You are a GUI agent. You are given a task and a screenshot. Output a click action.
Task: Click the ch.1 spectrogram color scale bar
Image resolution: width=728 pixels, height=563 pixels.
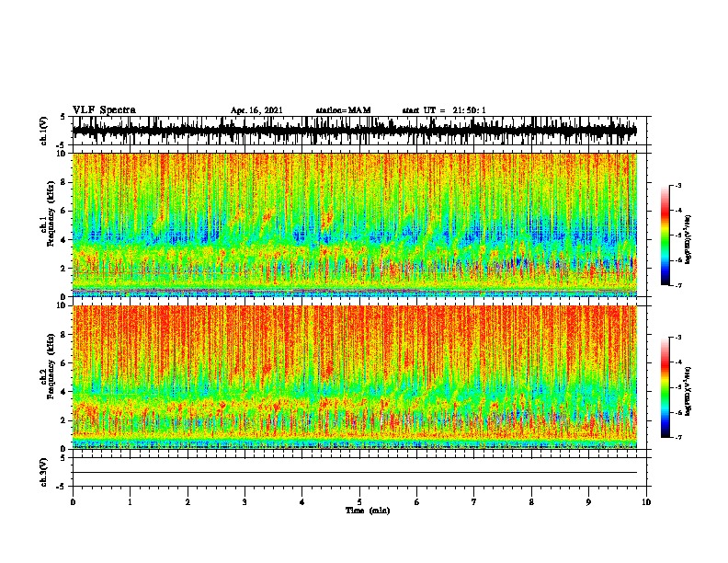(x=665, y=236)
